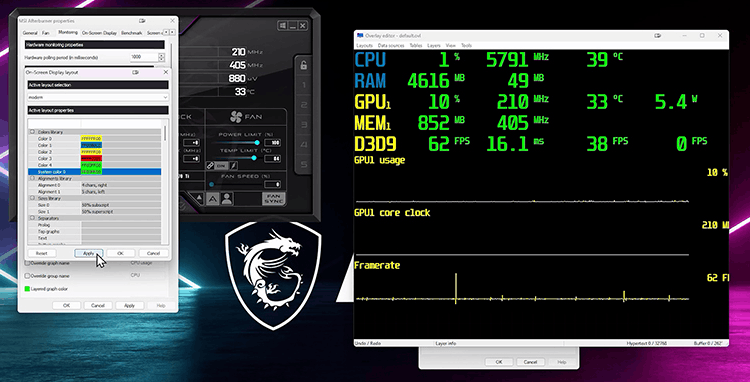Click the user-defined fan profile icon
The image size is (750, 382).
226,199
